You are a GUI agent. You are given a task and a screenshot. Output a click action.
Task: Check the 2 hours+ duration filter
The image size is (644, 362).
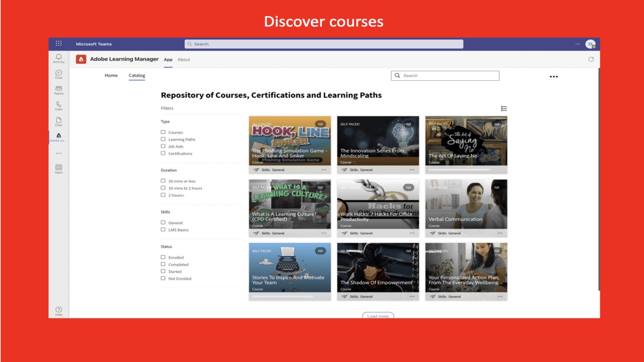(163, 195)
